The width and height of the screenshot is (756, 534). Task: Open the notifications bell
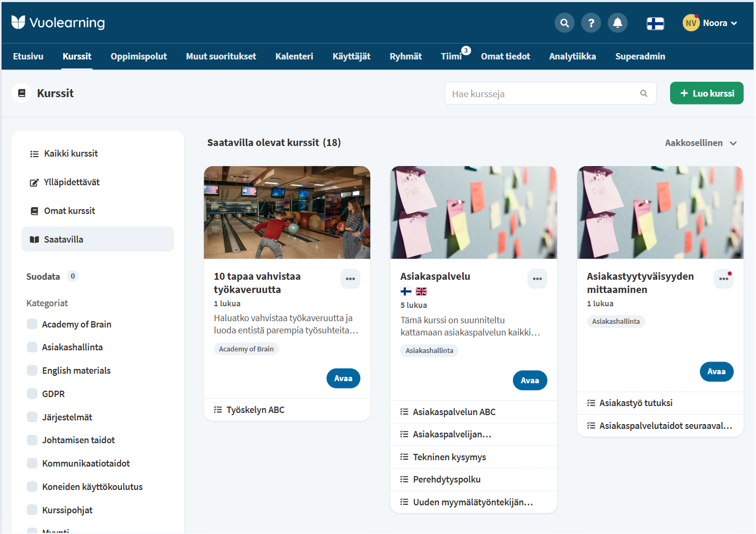pyautogui.click(x=618, y=23)
